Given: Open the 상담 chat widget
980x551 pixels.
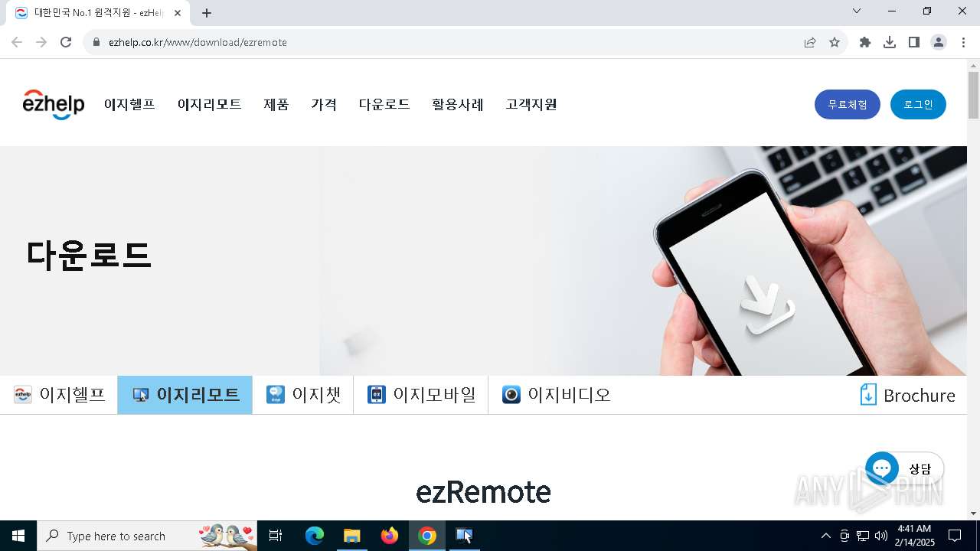Looking at the screenshot, I should (x=904, y=469).
